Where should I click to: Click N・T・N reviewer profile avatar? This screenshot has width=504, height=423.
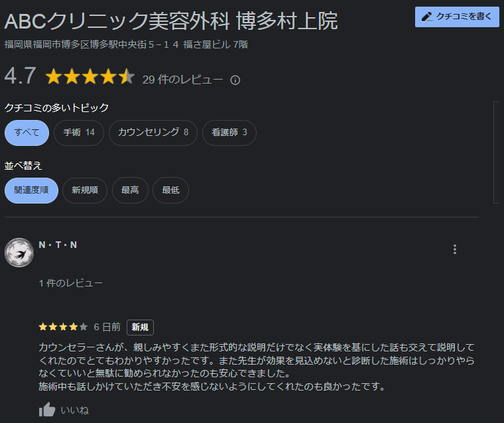pyautogui.click(x=19, y=253)
